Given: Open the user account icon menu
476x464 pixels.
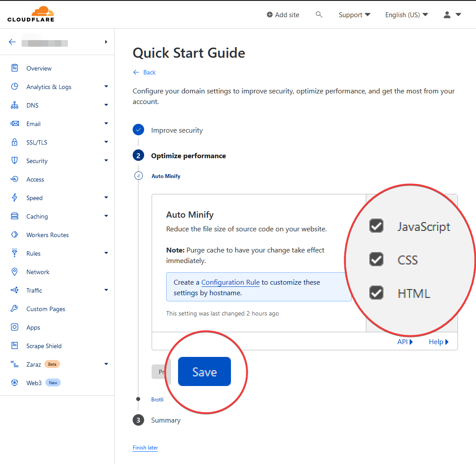Looking at the screenshot, I should point(452,15).
